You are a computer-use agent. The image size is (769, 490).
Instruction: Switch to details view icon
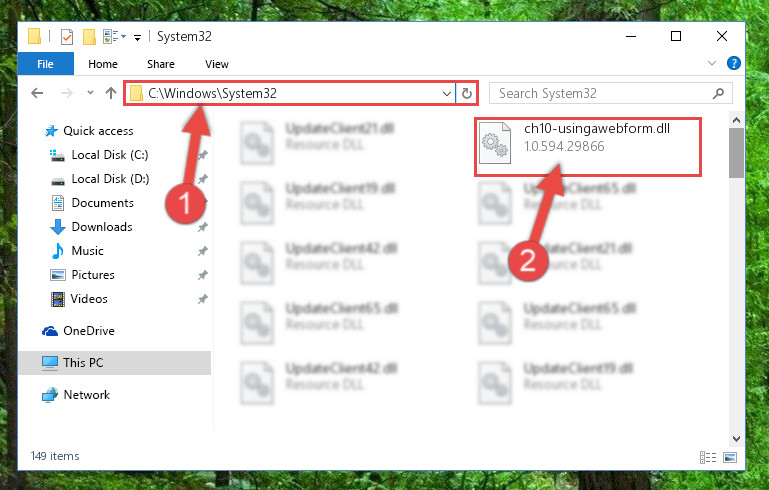point(708,458)
